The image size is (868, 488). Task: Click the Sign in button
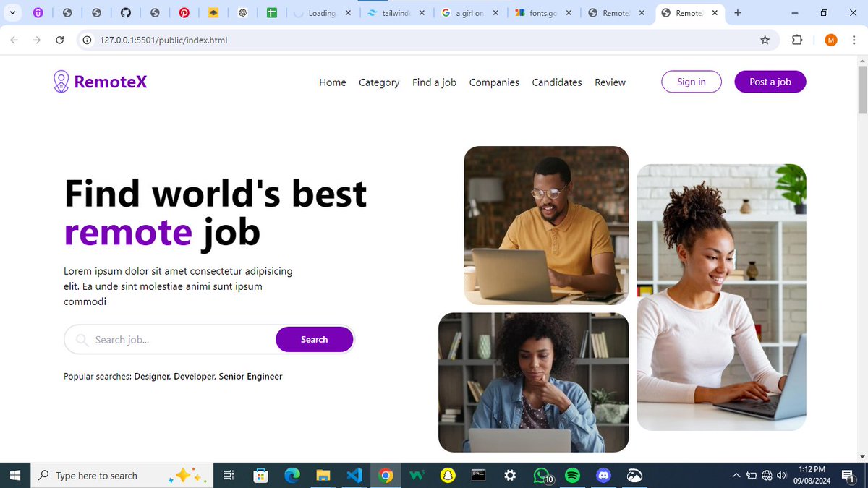pos(692,82)
